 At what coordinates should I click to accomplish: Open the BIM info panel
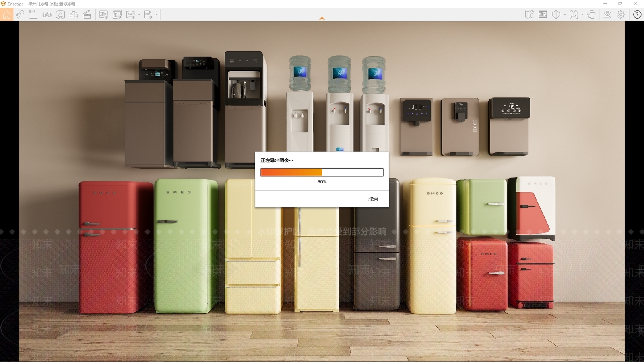[33, 15]
